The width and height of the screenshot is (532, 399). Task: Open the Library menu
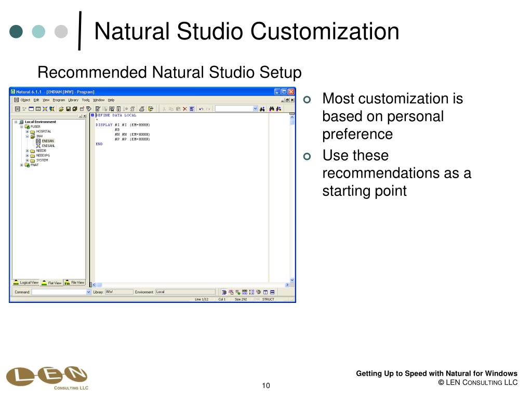[73, 100]
